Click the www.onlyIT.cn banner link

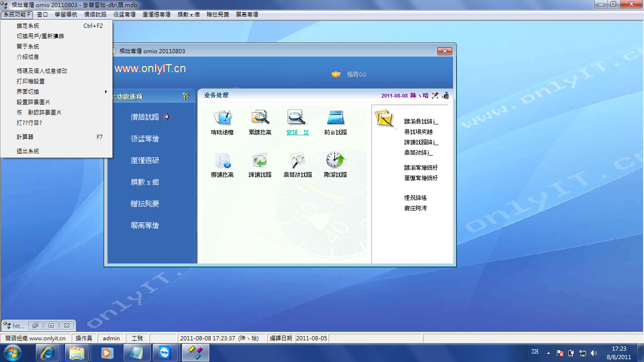pos(150,69)
